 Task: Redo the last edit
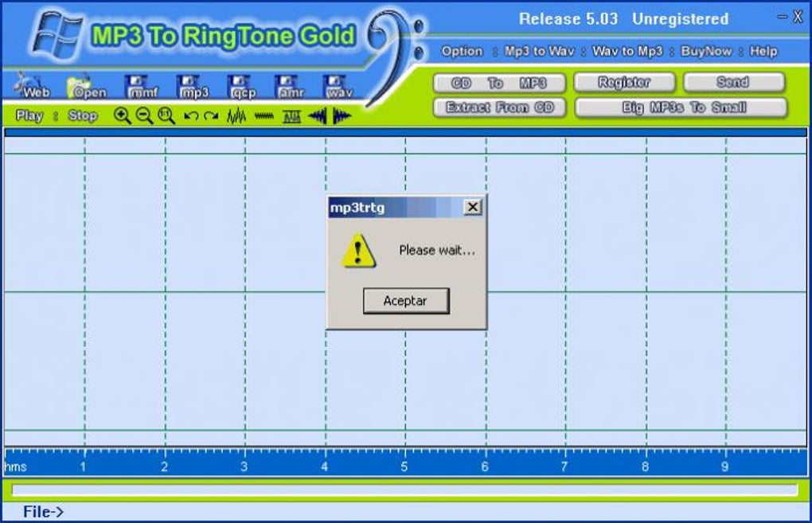pos(211,115)
